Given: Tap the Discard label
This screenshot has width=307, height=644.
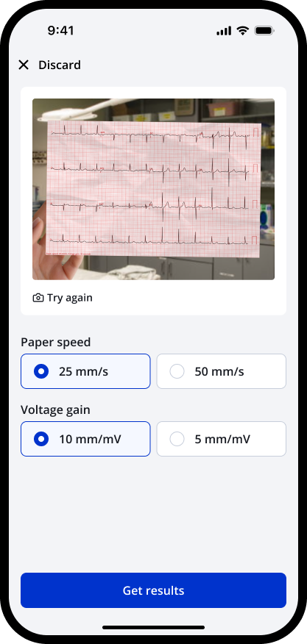Looking at the screenshot, I should 60,65.
